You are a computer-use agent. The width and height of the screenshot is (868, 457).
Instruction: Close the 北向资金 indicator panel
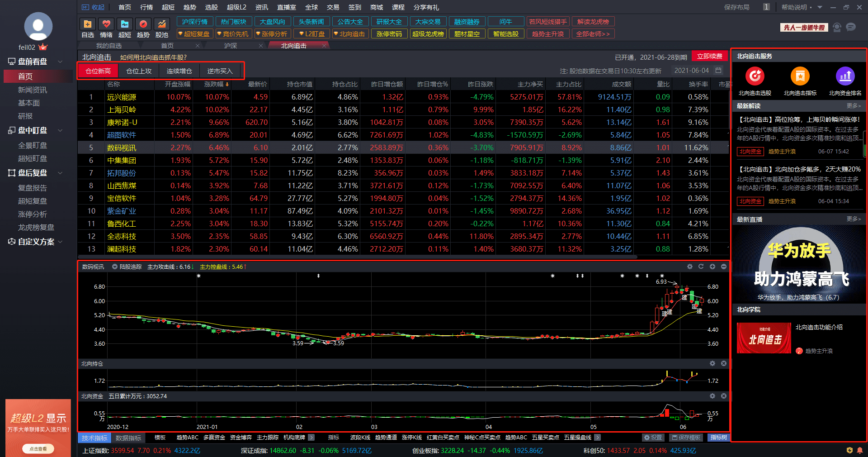pyautogui.click(x=724, y=396)
